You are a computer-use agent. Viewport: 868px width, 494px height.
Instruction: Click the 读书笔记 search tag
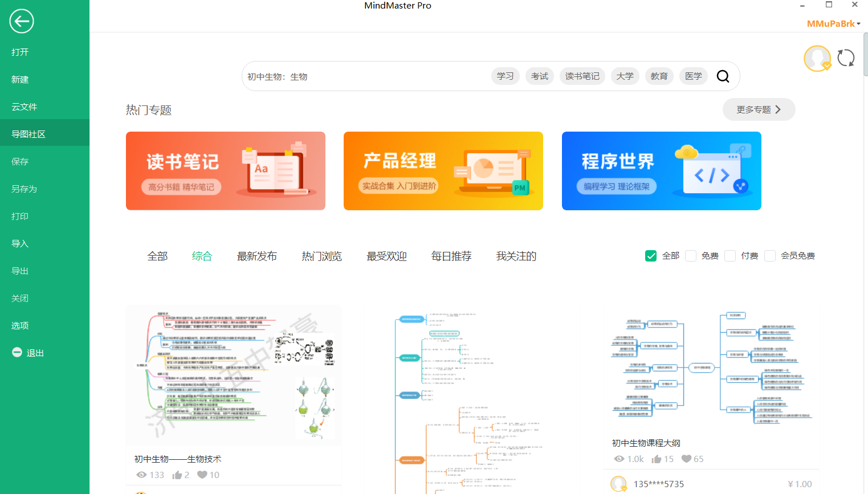click(x=582, y=76)
